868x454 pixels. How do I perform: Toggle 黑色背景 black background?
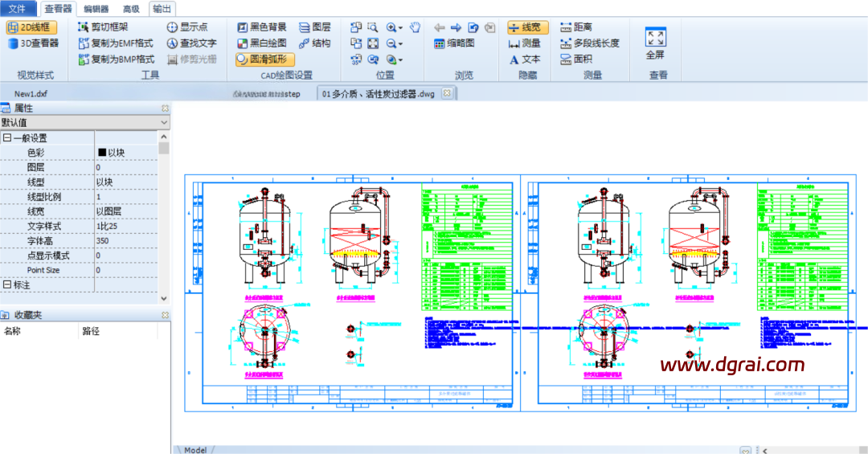262,27
